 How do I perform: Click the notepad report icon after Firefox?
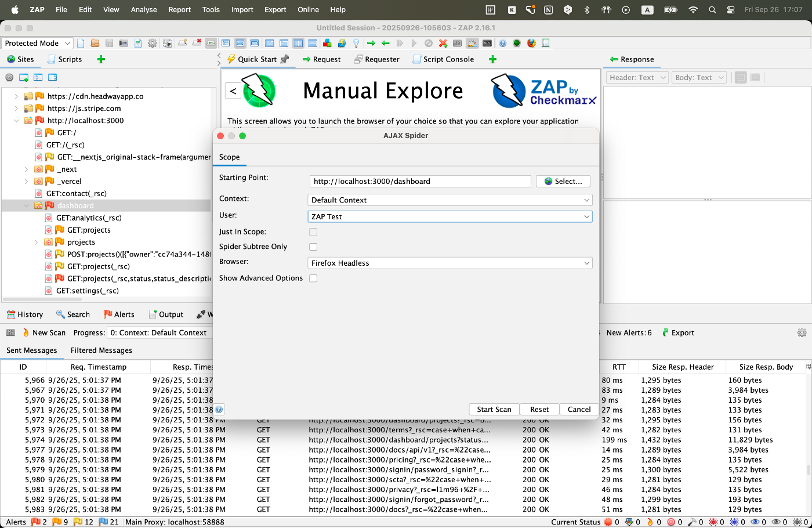pyautogui.click(x=546, y=43)
